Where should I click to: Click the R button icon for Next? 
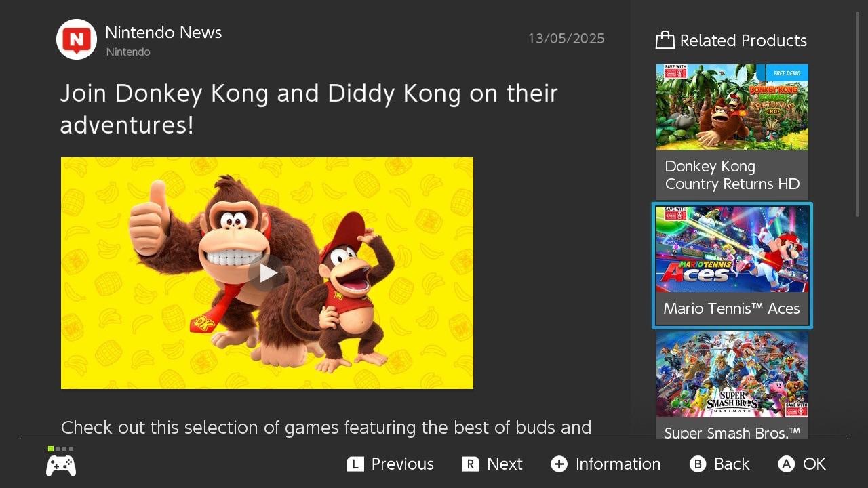(471, 464)
